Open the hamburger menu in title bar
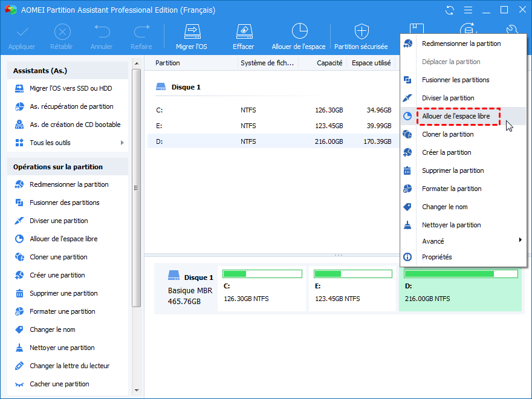The height and width of the screenshot is (399, 532). pos(468,10)
